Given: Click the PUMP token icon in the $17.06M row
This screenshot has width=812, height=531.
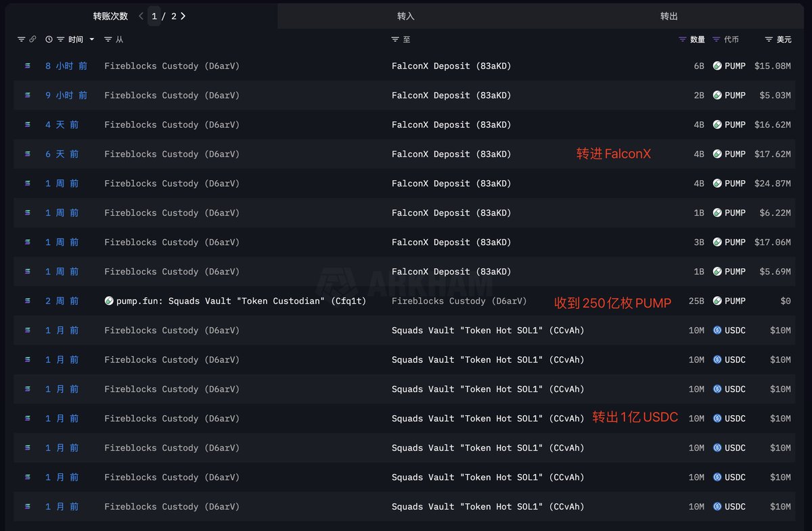Looking at the screenshot, I should 717,242.
